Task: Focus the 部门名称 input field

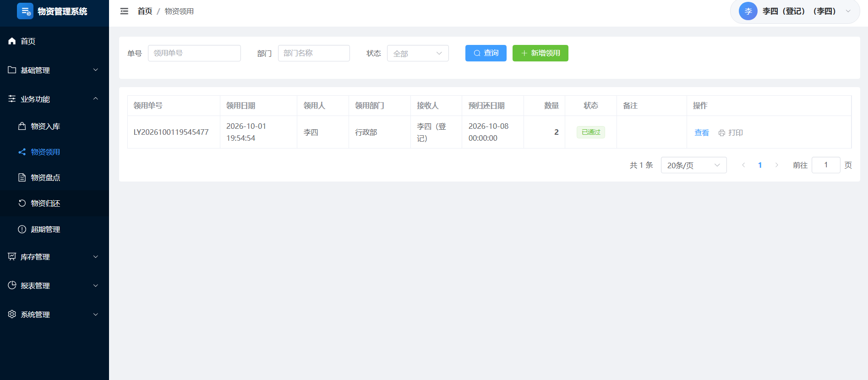Action: (314, 53)
